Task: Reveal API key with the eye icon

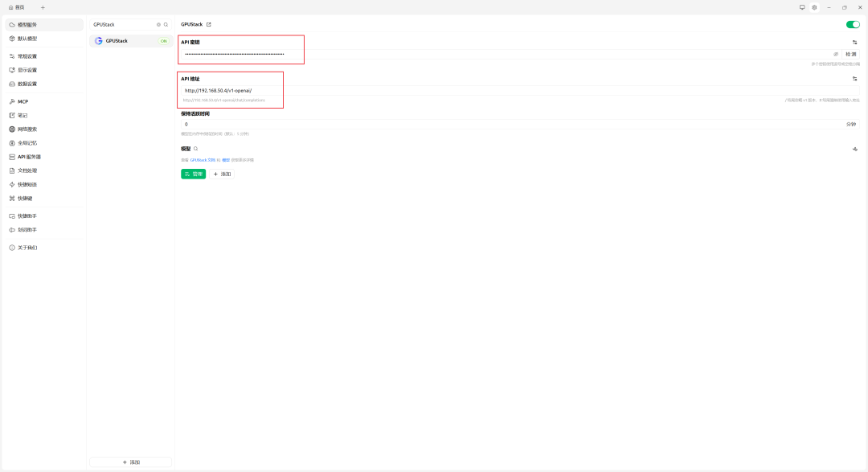Action: [837, 54]
